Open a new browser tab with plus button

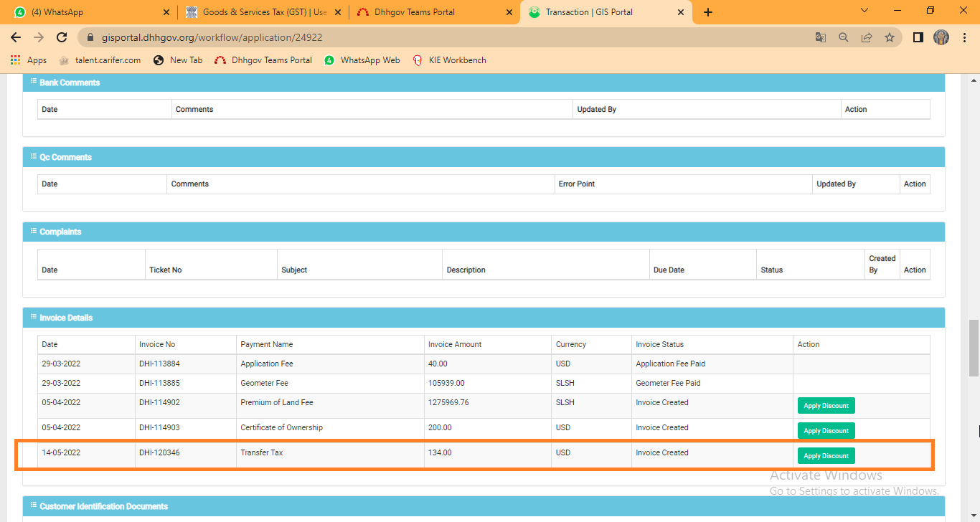coord(708,12)
